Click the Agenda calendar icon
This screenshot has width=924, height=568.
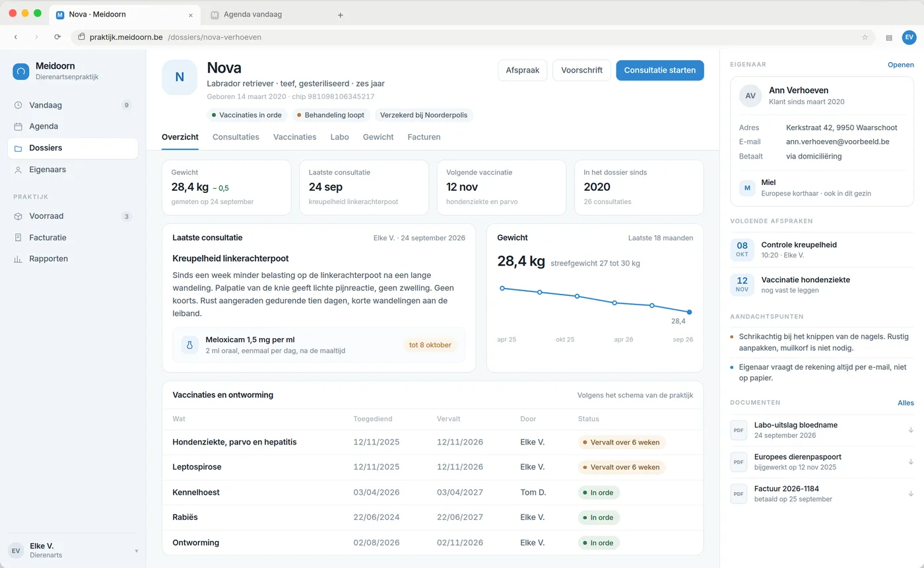[x=18, y=126]
